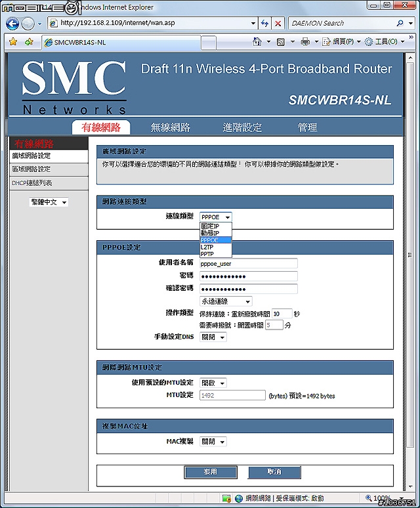Screen dimensions: 420x508
Task: Click the RSS feeds icon
Action: [281, 42]
